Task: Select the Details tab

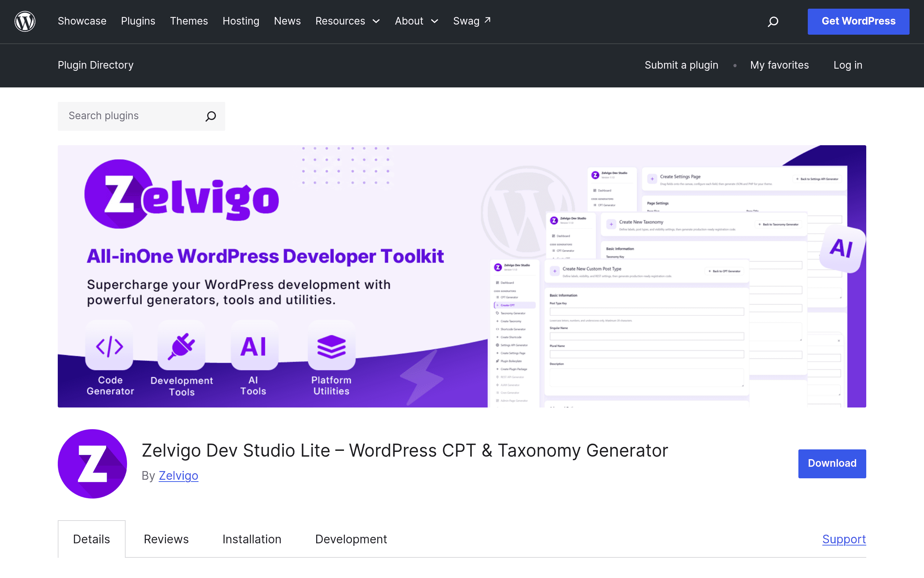Action: (92, 539)
